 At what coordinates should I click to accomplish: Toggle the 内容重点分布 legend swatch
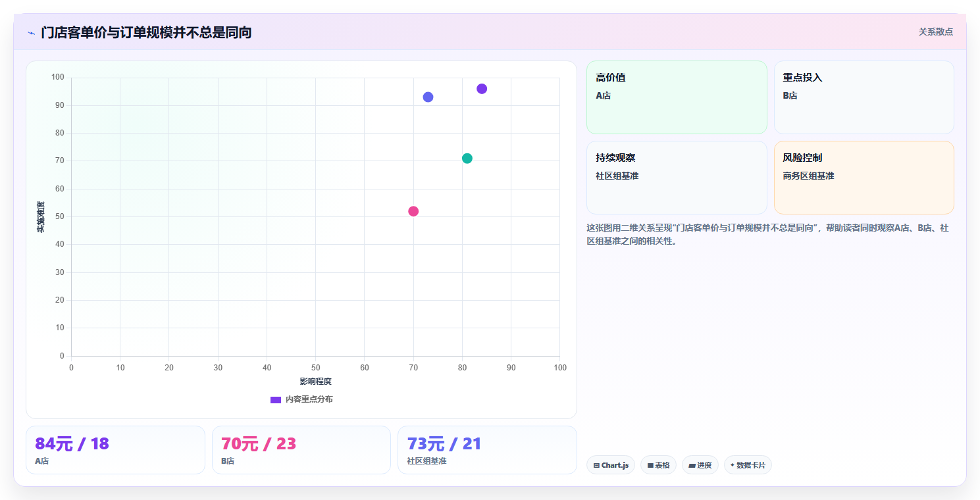[276, 400]
